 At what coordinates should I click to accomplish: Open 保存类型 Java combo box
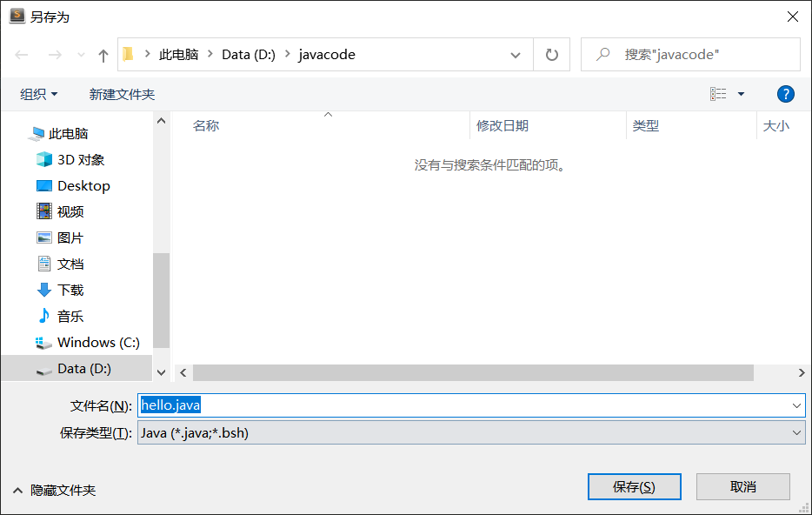(x=471, y=432)
